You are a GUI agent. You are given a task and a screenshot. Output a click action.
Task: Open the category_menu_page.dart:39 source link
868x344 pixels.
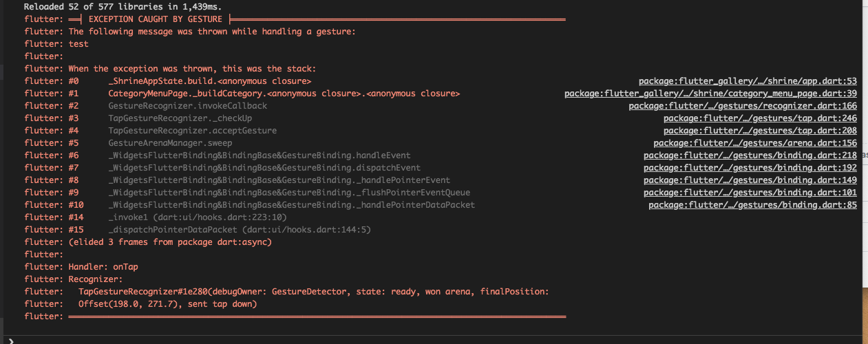pyautogui.click(x=710, y=94)
